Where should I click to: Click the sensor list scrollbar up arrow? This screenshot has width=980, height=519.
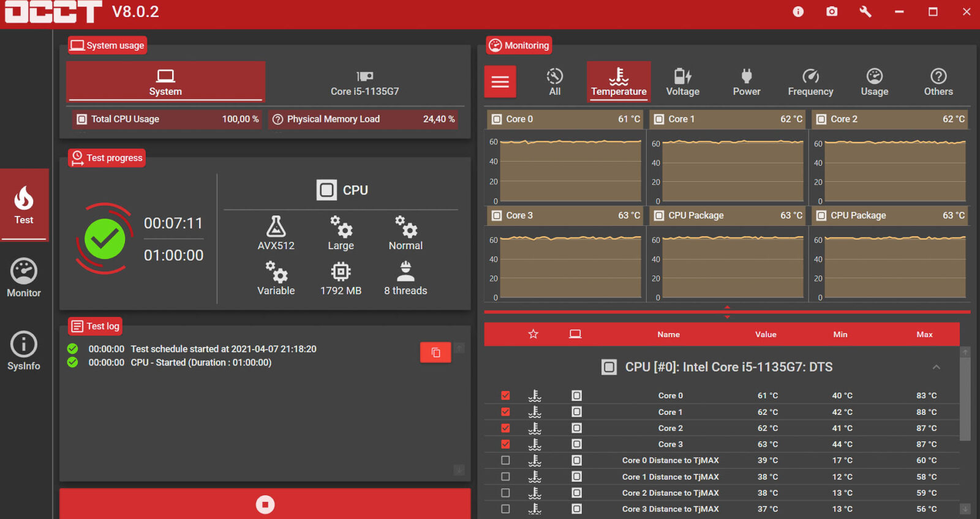click(965, 352)
